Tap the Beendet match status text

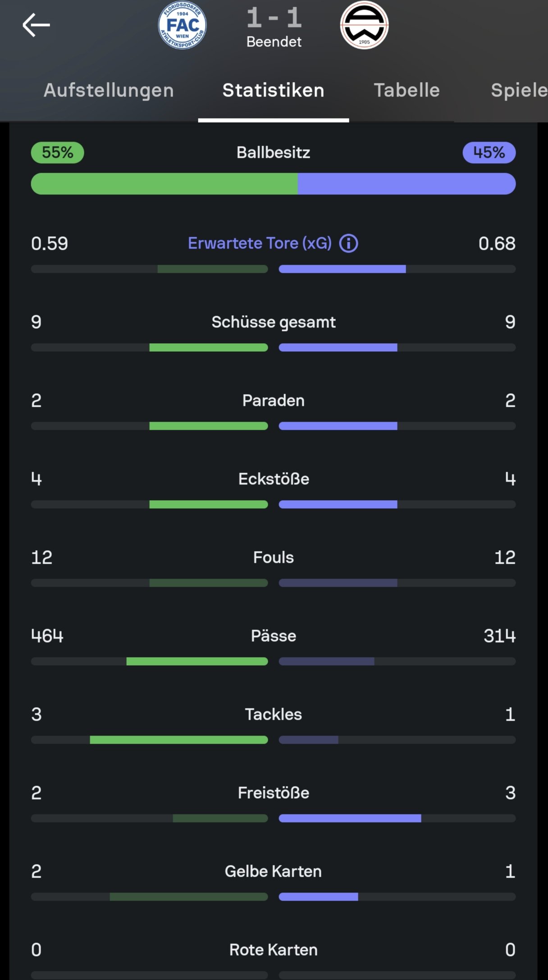pyautogui.click(x=274, y=42)
